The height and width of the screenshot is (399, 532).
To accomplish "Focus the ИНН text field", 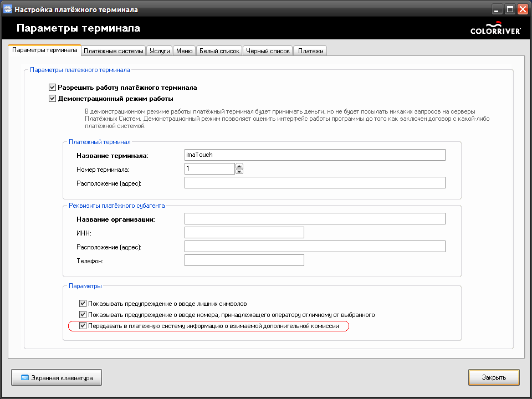I will pyautogui.click(x=244, y=233).
